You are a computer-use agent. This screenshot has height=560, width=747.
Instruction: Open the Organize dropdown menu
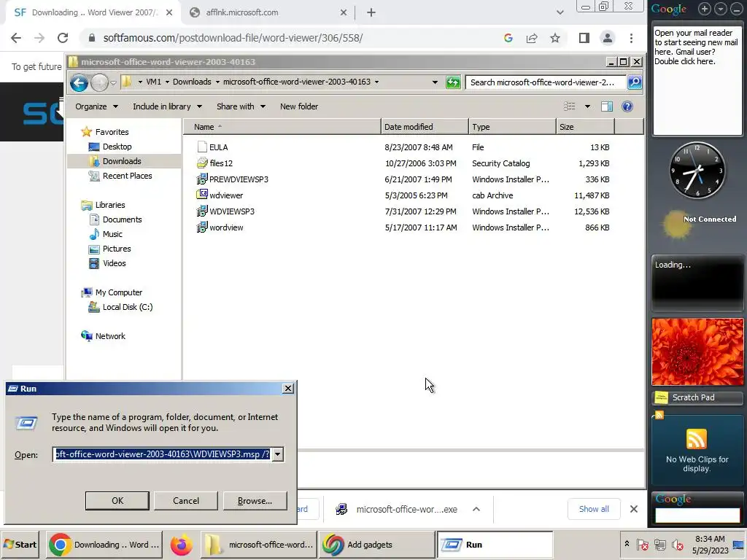96,106
